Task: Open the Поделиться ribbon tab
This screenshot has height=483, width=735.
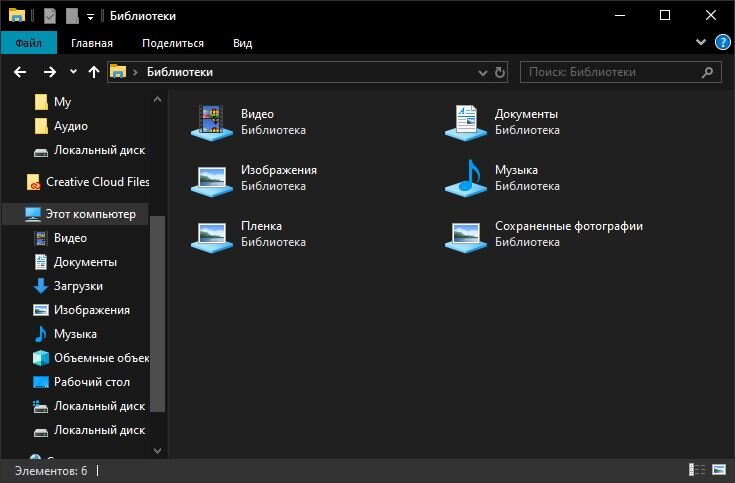Action: click(x=173, y=43)
